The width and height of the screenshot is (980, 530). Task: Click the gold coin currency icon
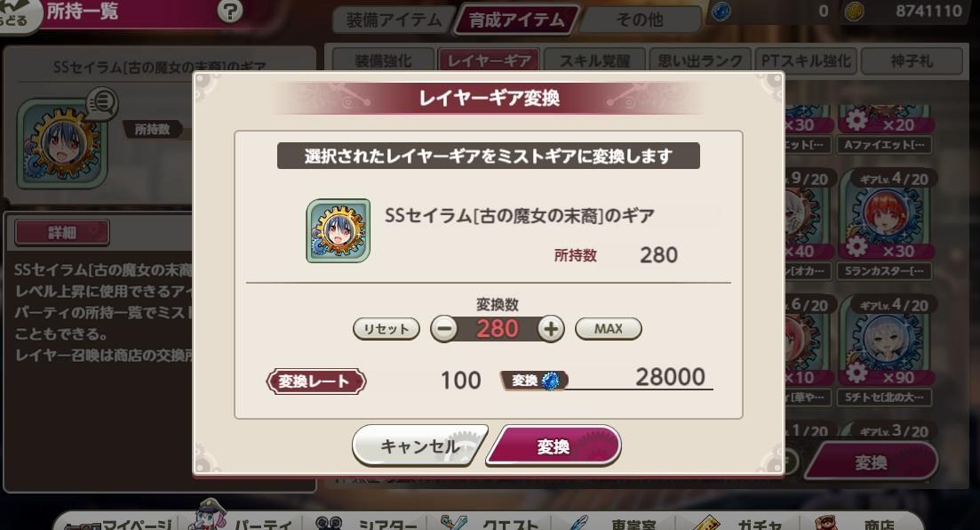tap(855, 12)
